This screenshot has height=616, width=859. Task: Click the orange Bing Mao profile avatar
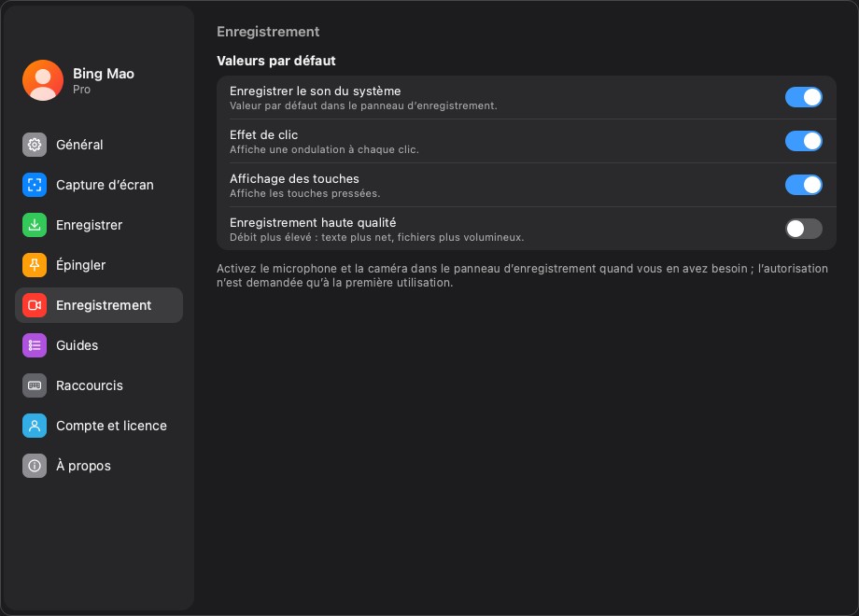click(x=43, y=80)
